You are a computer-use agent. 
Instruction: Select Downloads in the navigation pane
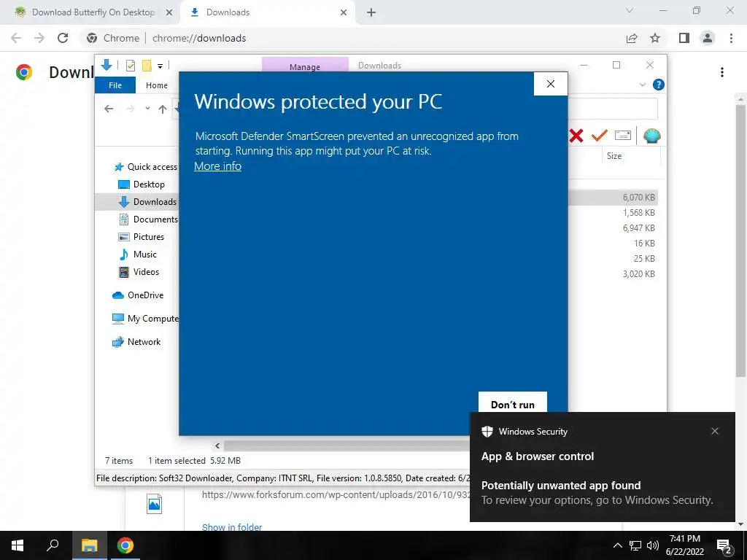[147, 202]
